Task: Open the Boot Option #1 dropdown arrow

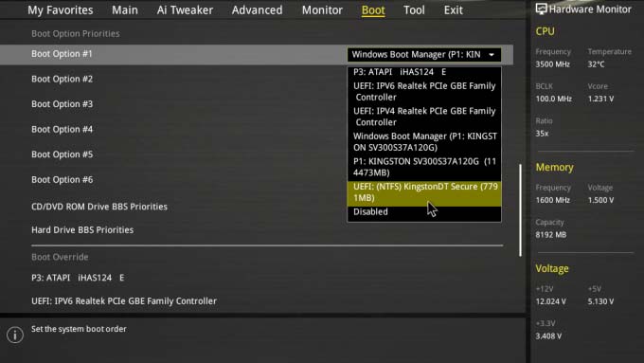Action: click(x=492, y=55)
